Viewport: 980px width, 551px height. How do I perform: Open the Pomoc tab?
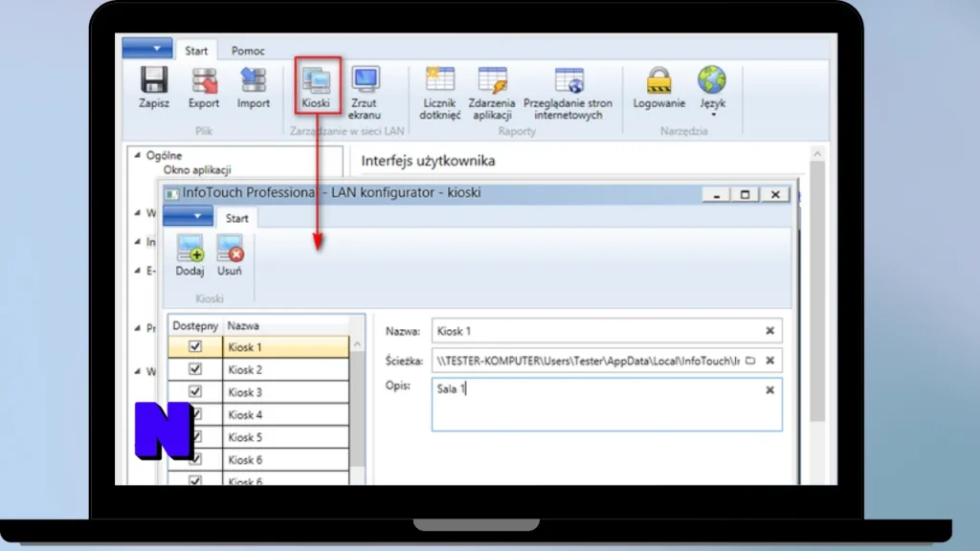point(248,51)
